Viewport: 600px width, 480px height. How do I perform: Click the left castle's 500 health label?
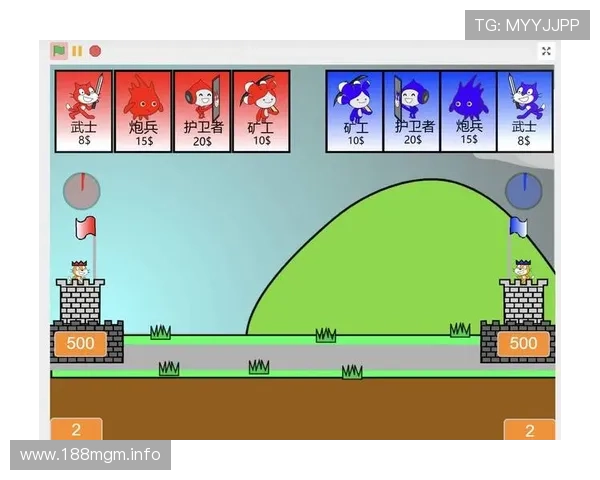[79, 344]
